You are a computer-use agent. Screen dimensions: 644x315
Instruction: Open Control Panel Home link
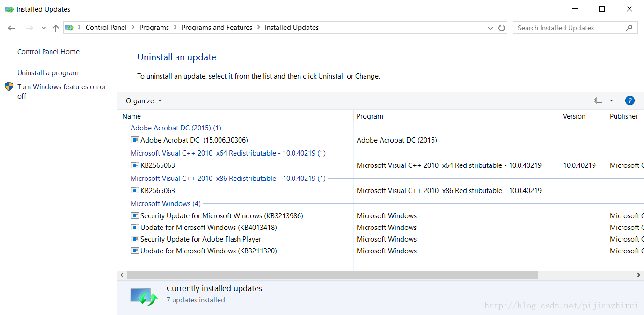(48, 52)
